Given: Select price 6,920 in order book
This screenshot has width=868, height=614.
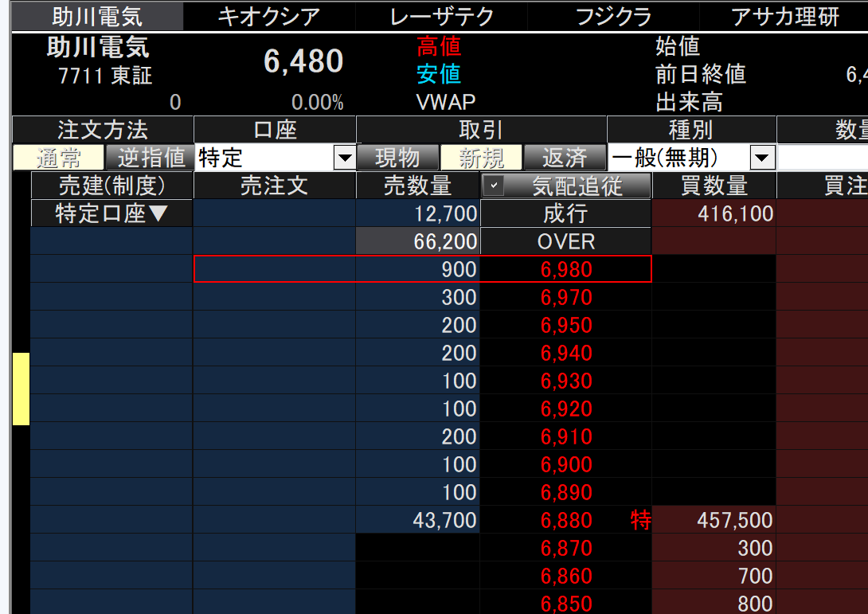Looking at the screenshot, I should tap(566, 409).
